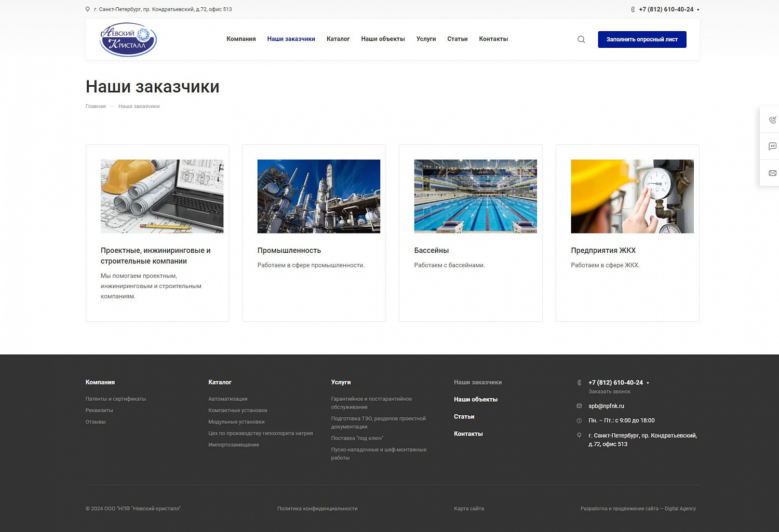Open Цех по производству гипохлорита натрия link
Viewport: 779px width, 532px height.
[x=261, y=433]
